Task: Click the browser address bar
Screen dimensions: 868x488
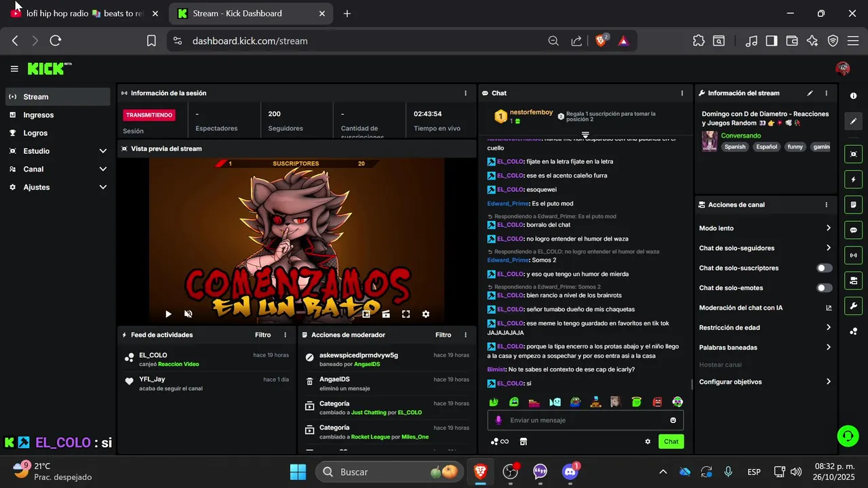Action: pos(366,41)
